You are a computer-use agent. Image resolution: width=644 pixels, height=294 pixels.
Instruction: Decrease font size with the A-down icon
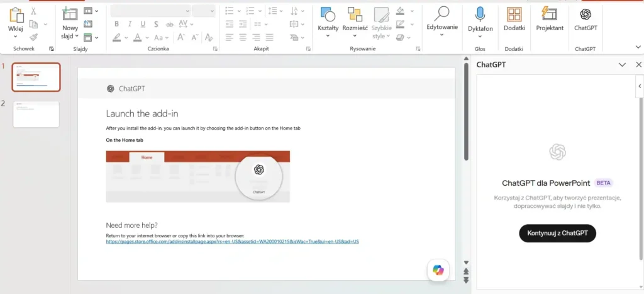pos(194,37)
